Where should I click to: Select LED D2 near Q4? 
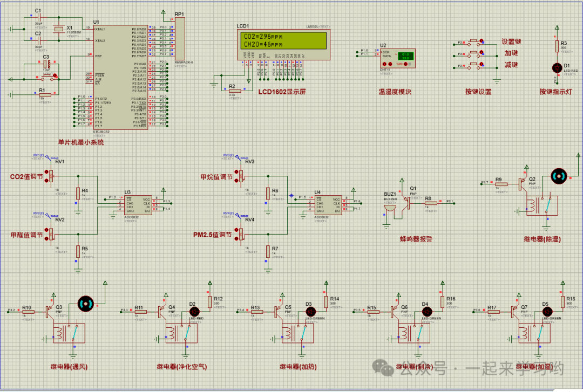[194, 312]
